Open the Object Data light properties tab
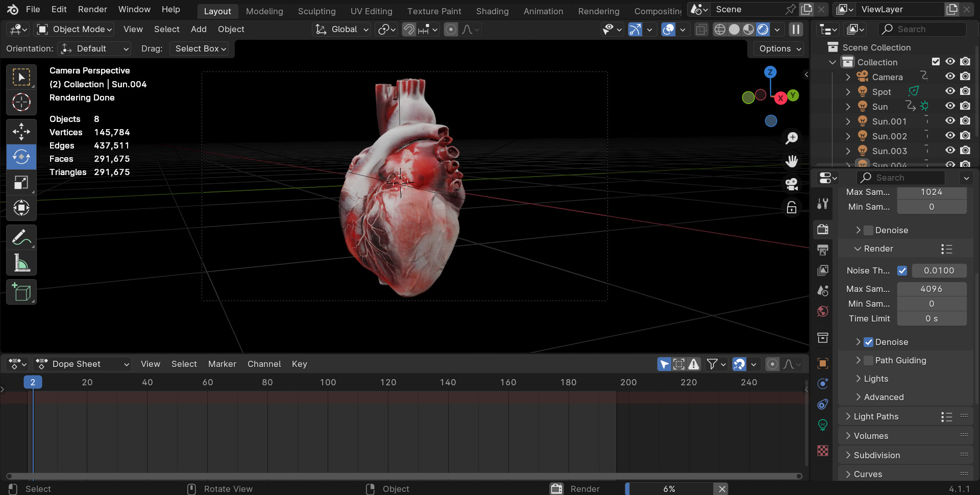 pos(823,425)
